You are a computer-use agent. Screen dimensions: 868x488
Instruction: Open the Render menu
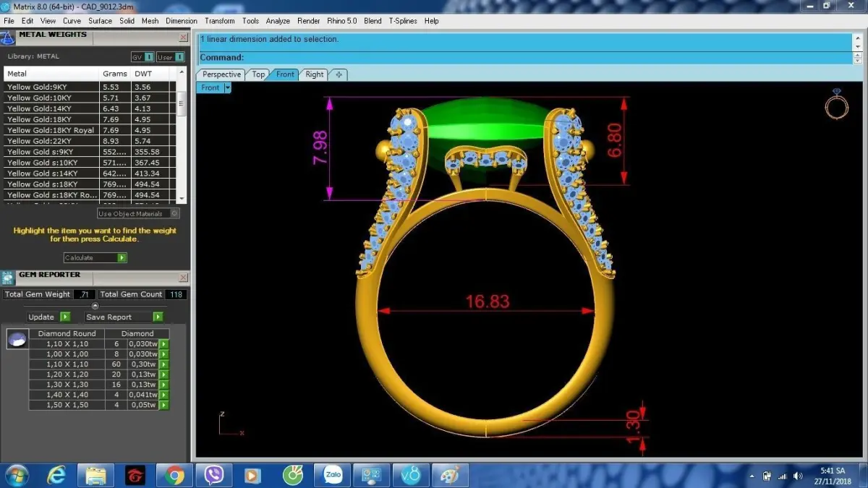(x=309, y=21)
